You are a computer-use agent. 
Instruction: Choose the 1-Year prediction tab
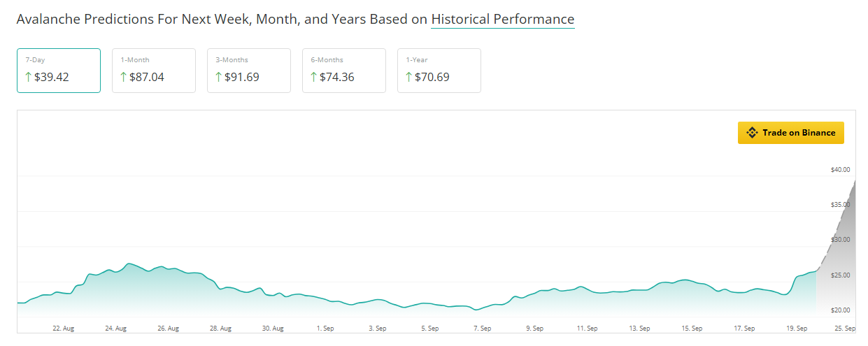(x=439, y=70)
